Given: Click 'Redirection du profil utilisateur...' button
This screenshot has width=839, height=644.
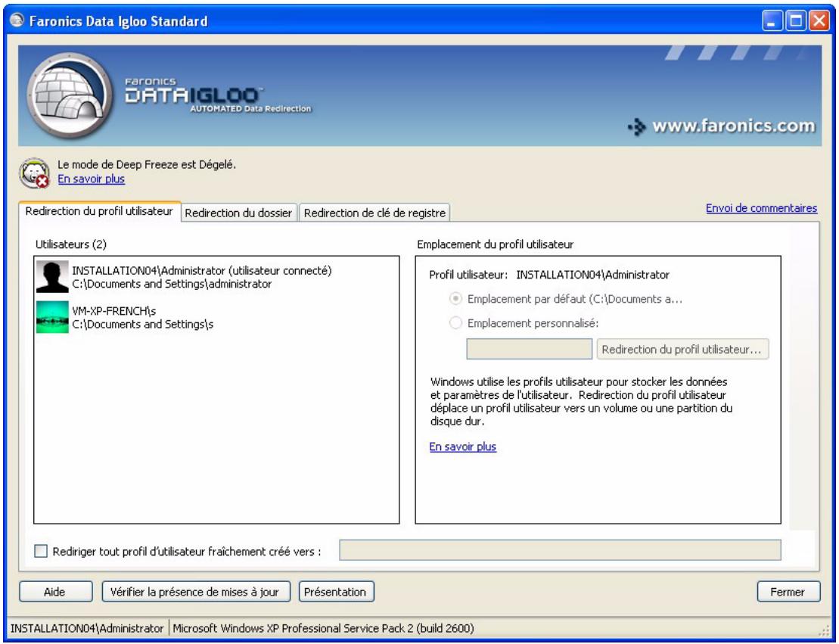Looking at the screenshot, I should click(x=682, y=349).
